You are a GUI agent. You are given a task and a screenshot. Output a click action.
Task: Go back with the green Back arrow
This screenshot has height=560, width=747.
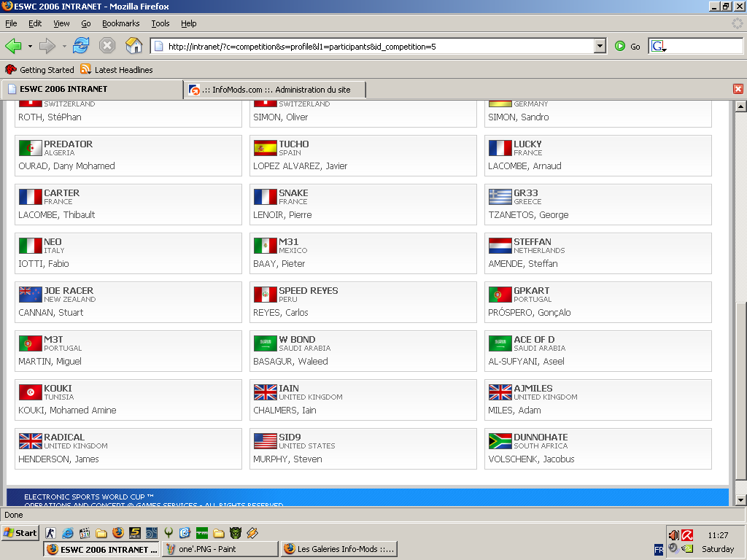coord(13,46)
